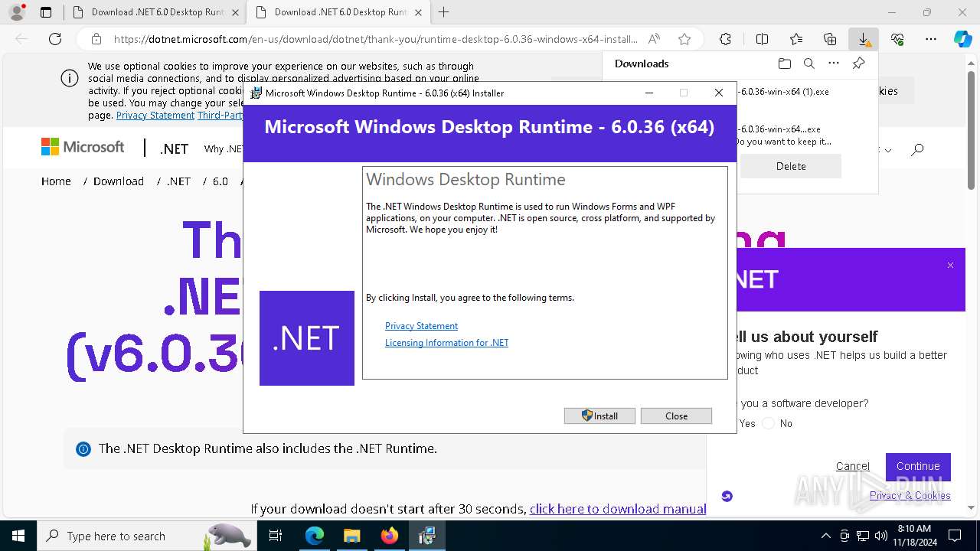Image resolution: width=980 pixels, height=551 pixels.
Task: Click installer icon on taskbar
Action: [426, 536]
